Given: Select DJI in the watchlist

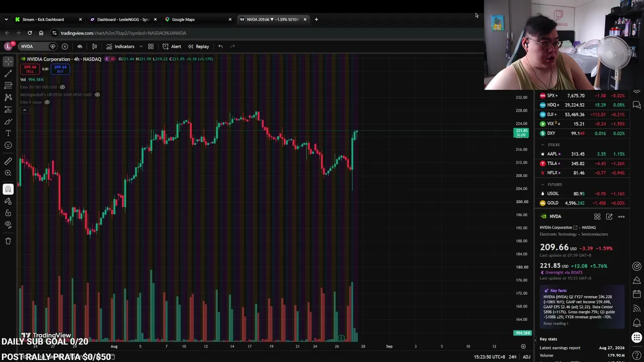Looking at the screenshot, I should (582, 115).
